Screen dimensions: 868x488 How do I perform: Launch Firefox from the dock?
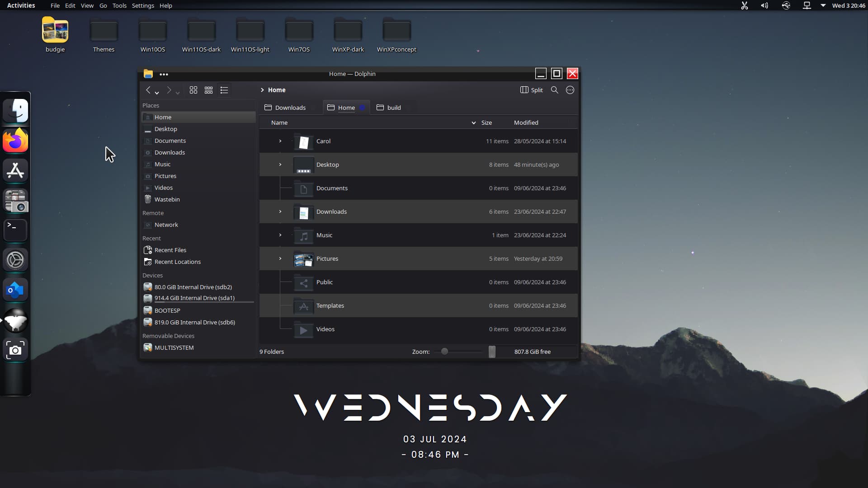[x=15, y=141]
